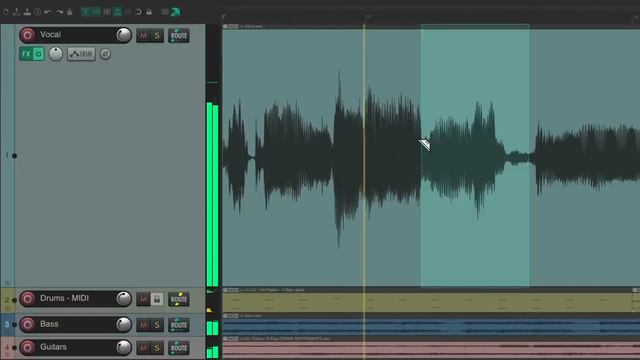Click the Undo arrow in the toolbar
Viewport: 640px width, 360px height.
point(48,12)
